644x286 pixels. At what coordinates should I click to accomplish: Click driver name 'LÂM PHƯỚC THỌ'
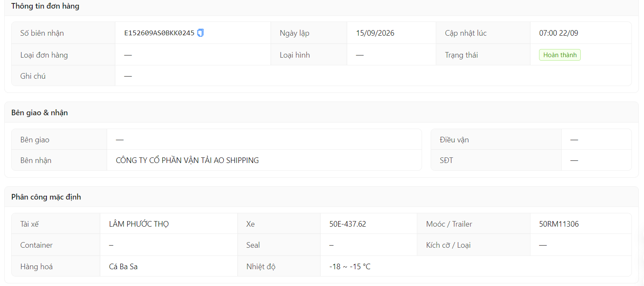click(139, 224)
